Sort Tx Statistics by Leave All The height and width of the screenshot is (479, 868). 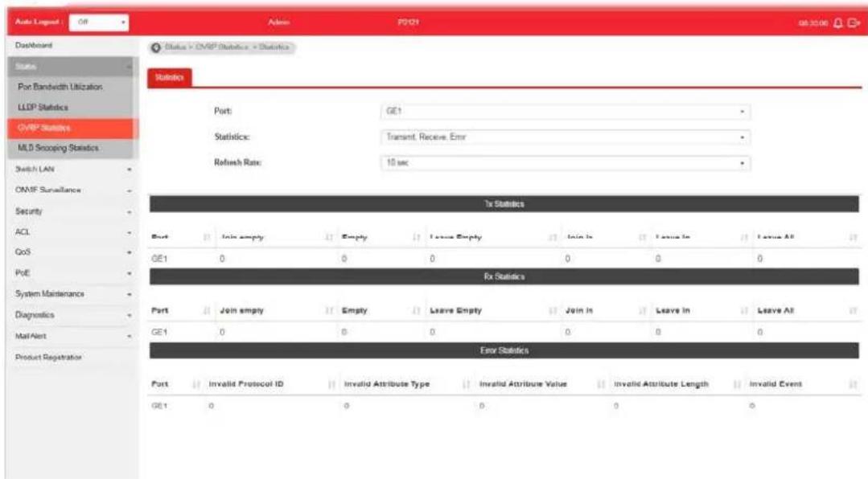[x=853, y=237]
